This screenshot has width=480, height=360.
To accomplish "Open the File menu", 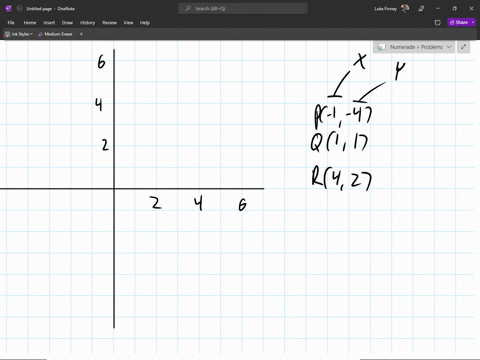I will [11, 23].
